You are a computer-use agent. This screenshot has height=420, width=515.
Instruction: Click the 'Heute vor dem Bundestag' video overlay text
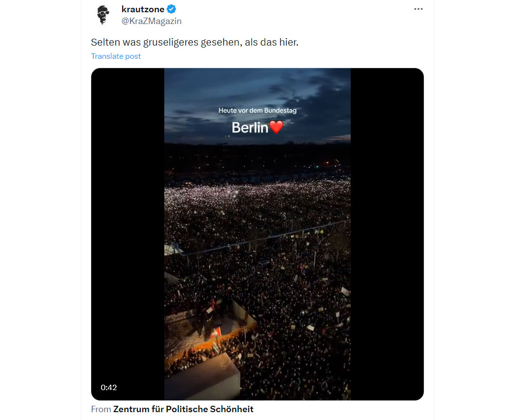257,111
